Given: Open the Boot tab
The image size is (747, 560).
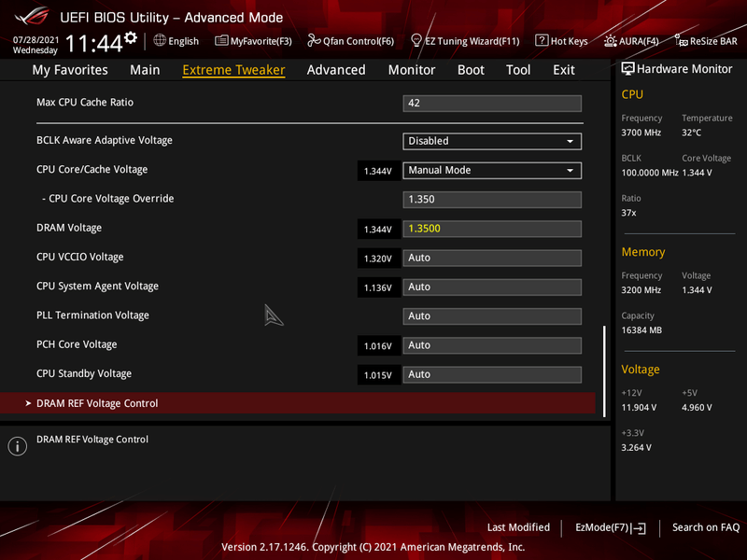Looking at the screenshot, I should [471, 69].
